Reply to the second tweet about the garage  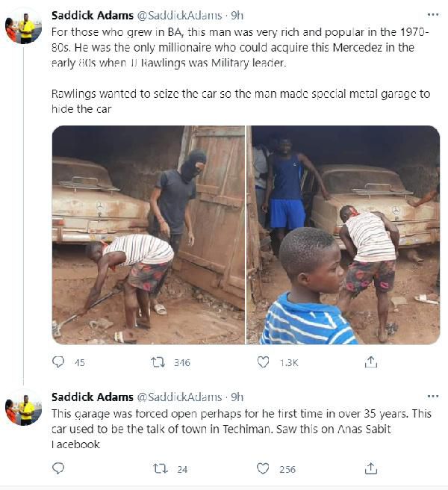tap(58, 469)
